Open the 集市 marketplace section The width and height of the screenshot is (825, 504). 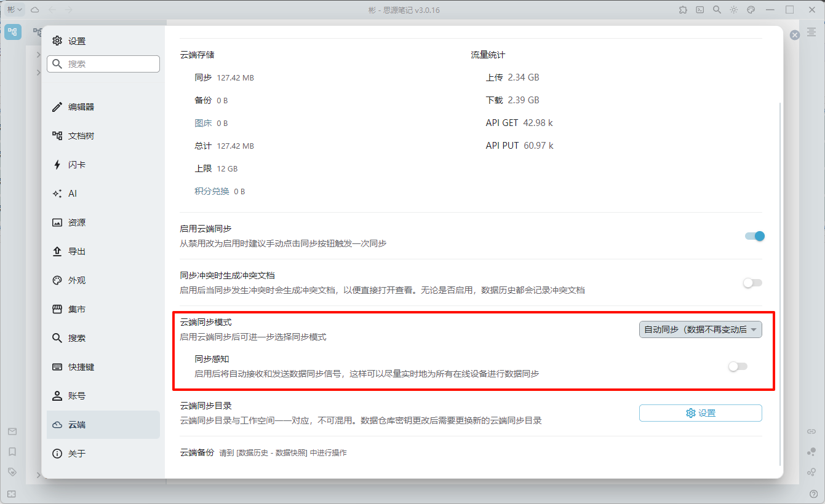pos(103,309)
